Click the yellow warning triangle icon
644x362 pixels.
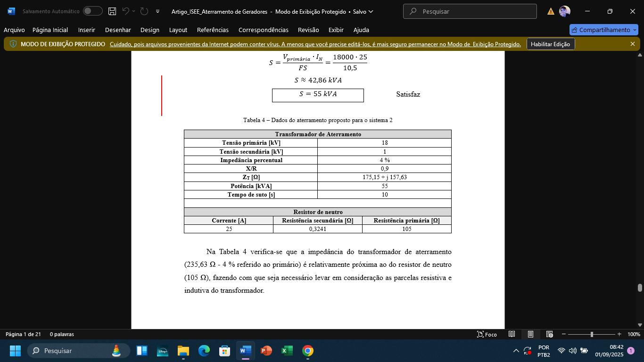coord(551,11)
